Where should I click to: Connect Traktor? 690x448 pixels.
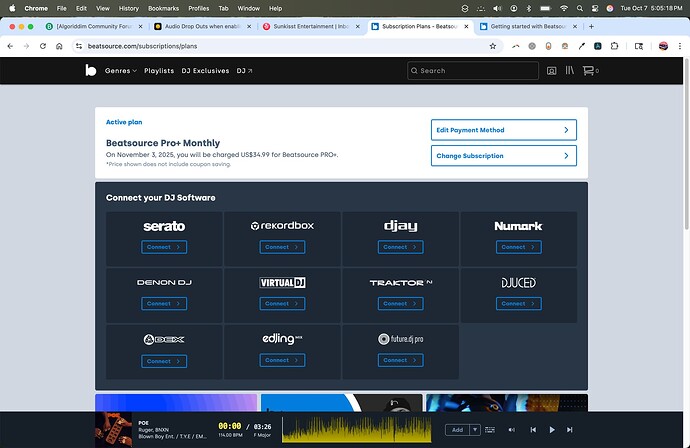pyautogui.click(x=400, y=303)
